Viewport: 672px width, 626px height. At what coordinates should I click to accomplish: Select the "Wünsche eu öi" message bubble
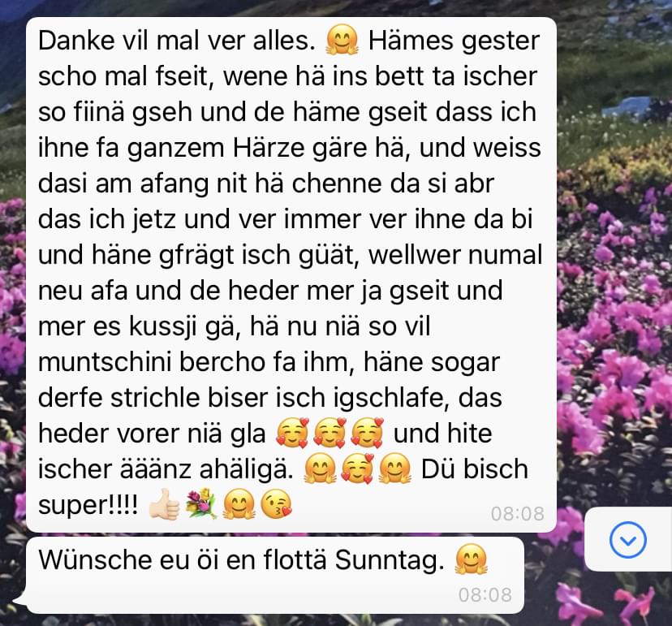click(274, 576)
